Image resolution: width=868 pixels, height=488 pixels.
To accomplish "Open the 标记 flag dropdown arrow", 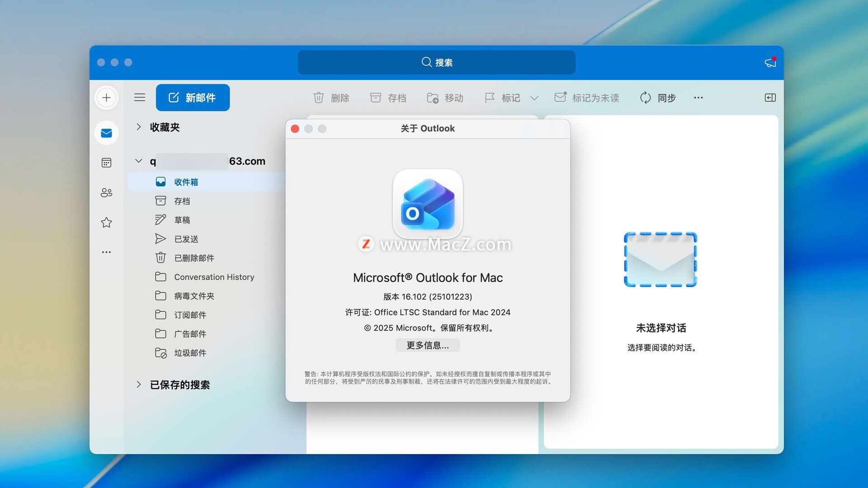I will pos(534,98).
